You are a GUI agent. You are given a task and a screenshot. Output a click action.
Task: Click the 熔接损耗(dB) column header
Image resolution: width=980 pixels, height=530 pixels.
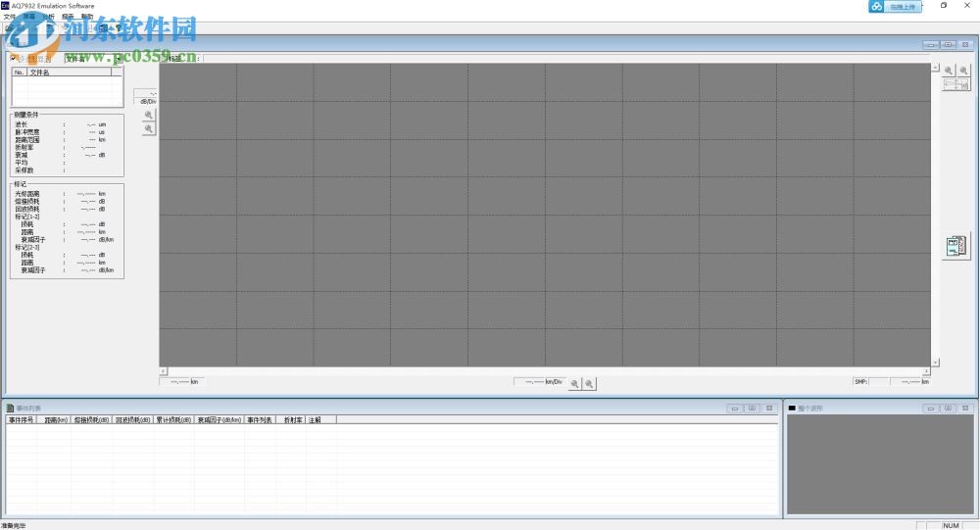(92, 420)
